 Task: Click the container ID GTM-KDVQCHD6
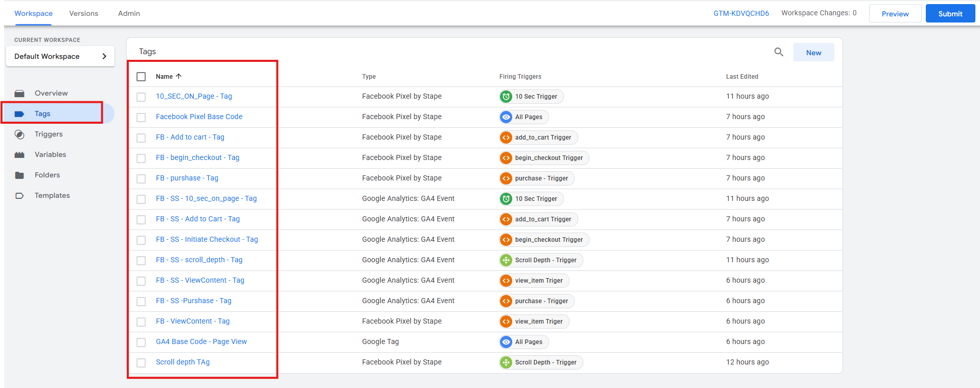741,13
